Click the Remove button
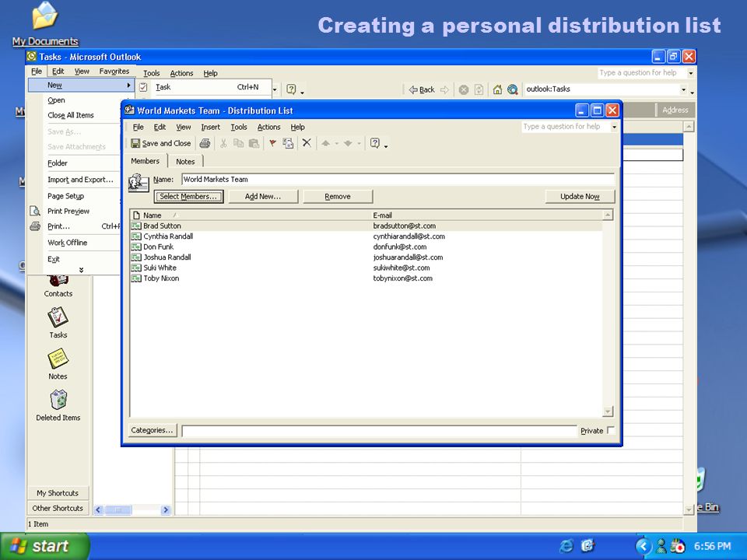 click(x=338, y=196)
